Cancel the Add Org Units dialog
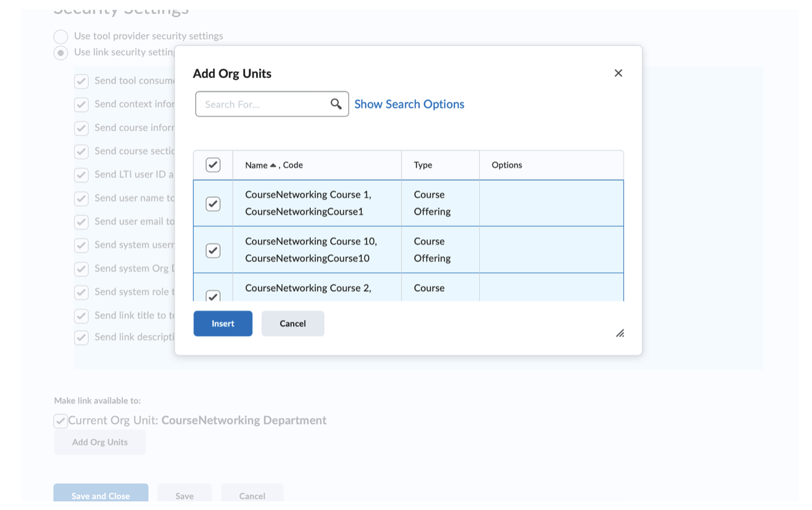Viewport: 812px width, 510px height. click(x=292, y=323)
